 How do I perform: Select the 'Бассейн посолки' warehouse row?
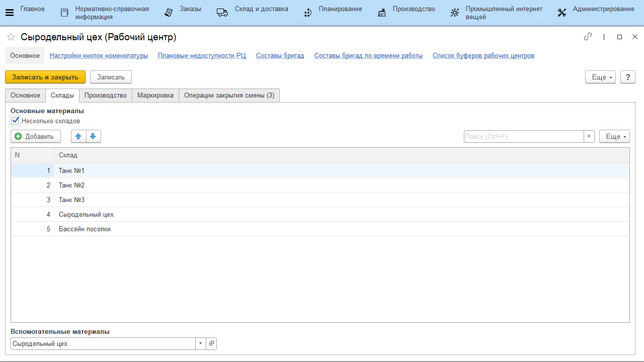coord(85,229)
